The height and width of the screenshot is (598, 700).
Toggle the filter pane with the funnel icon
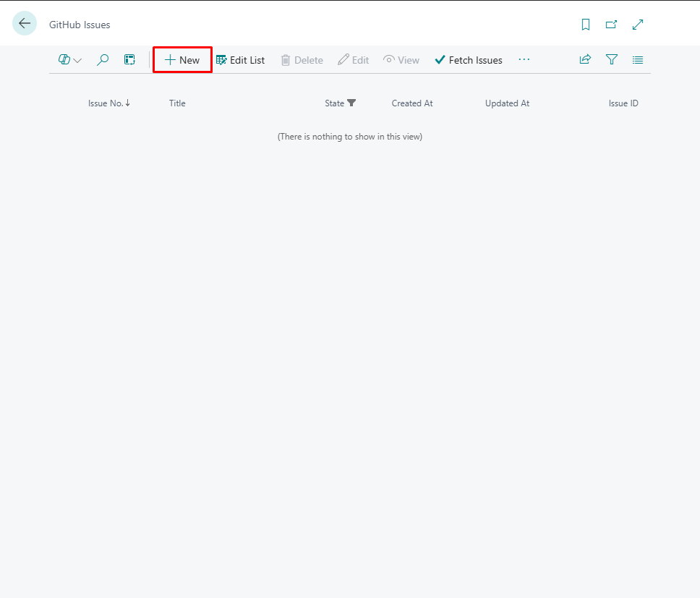[611, 60]
